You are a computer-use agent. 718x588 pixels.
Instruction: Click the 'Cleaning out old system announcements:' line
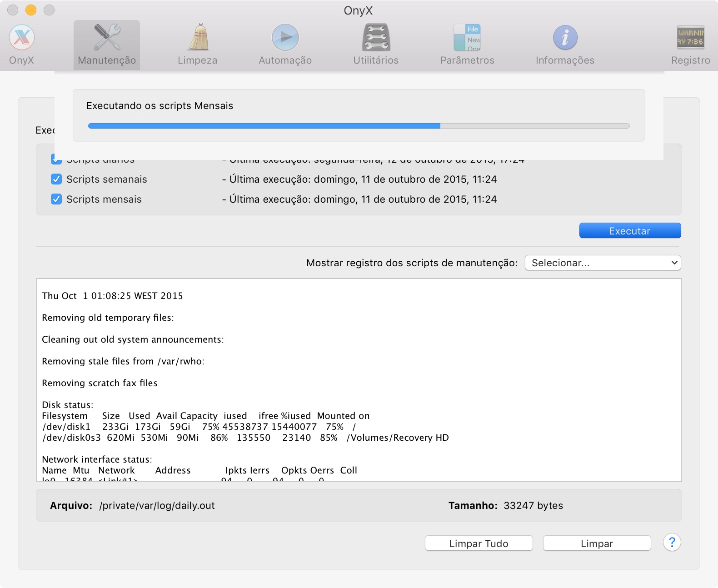pyautogui.click(x=133, y=339)
